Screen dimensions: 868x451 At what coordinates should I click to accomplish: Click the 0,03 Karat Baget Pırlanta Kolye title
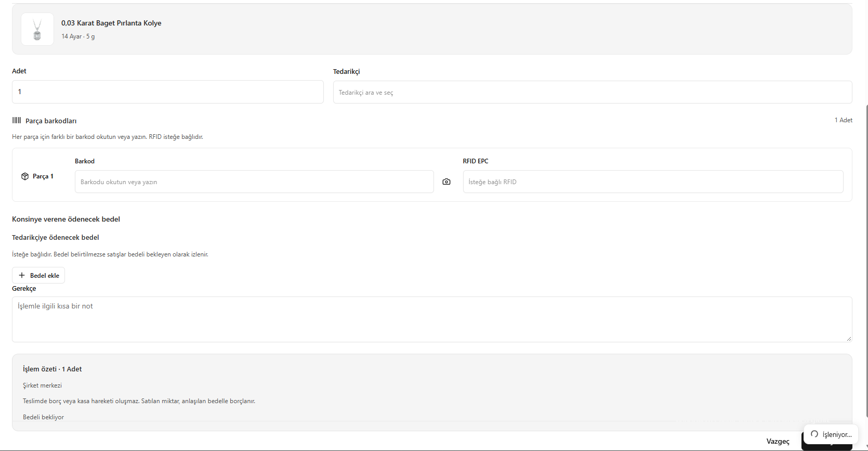tap(111, 23)
